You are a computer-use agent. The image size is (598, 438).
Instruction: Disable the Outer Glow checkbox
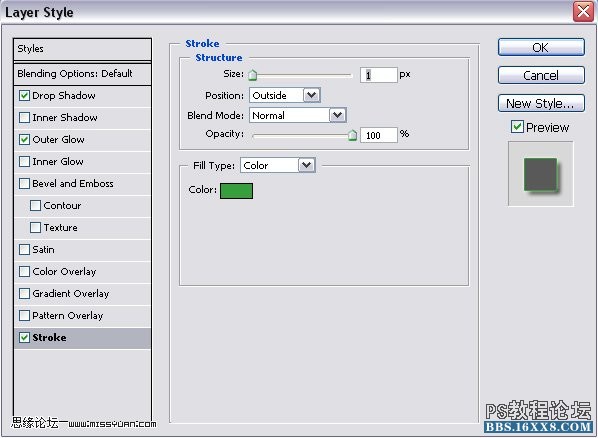(24, 140)
